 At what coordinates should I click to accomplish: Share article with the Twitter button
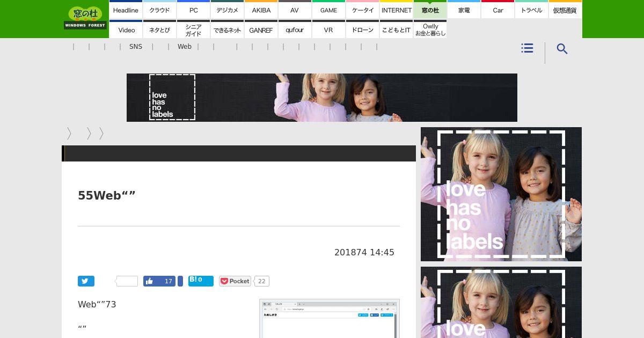pyautogui.click(x=86, y=281)
